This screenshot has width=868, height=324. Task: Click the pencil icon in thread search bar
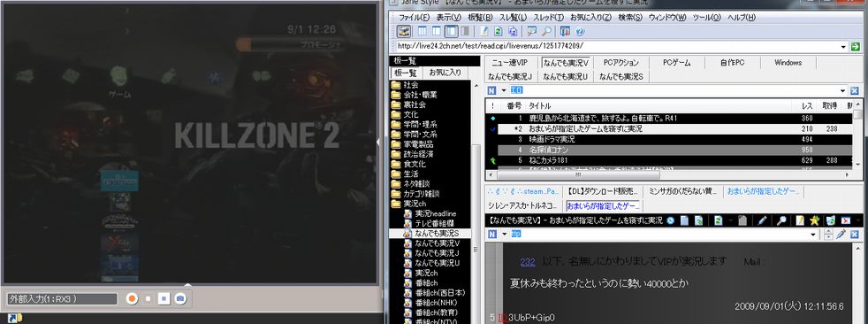(841, 234)
